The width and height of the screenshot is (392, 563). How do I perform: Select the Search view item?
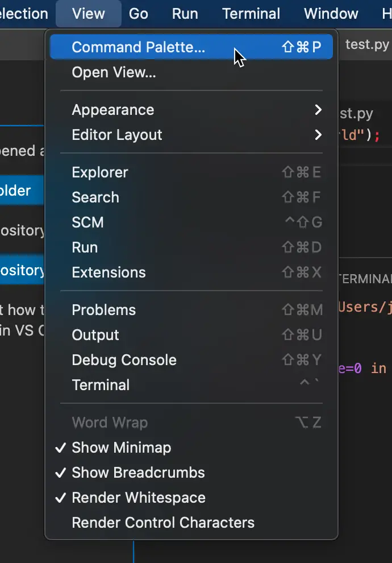(191, 197)
